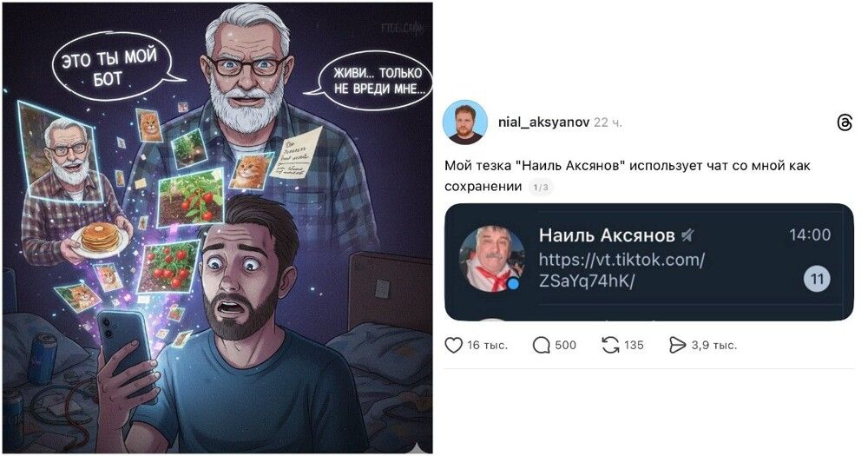Open the Наиль Аксянов chat name

coord(607,235)
